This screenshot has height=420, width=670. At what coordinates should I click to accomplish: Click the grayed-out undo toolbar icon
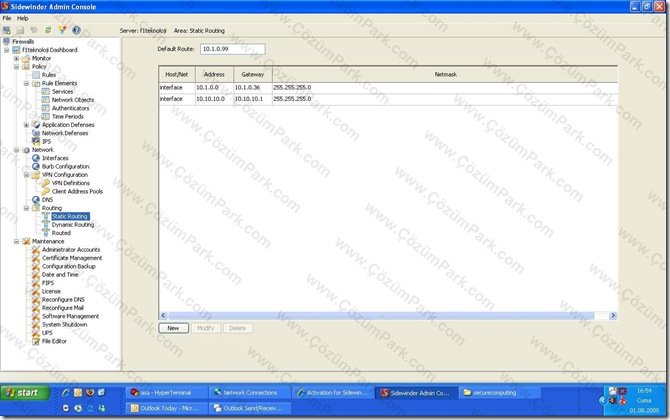[x=34, y=30]
